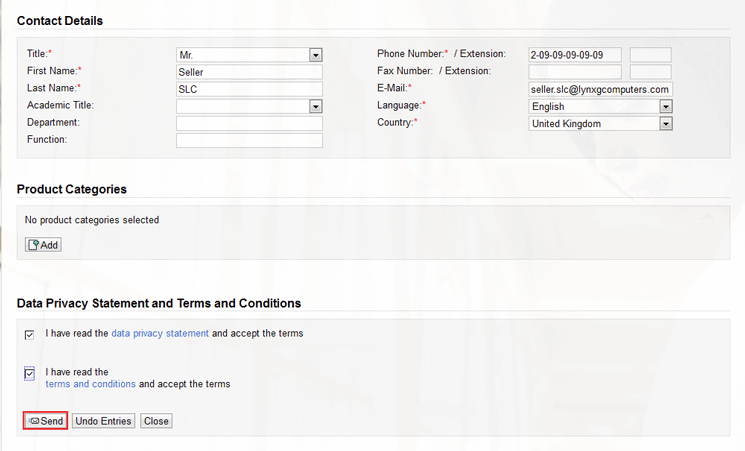Toggle the data privacy statement checkbox

click(x=30, y=334)
